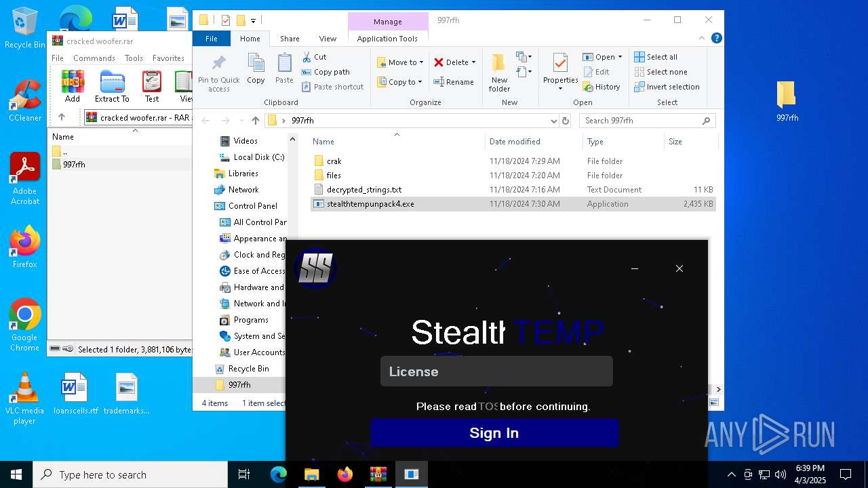Click Rename in Organize group

pyautogui.click(x=454, y=82)
